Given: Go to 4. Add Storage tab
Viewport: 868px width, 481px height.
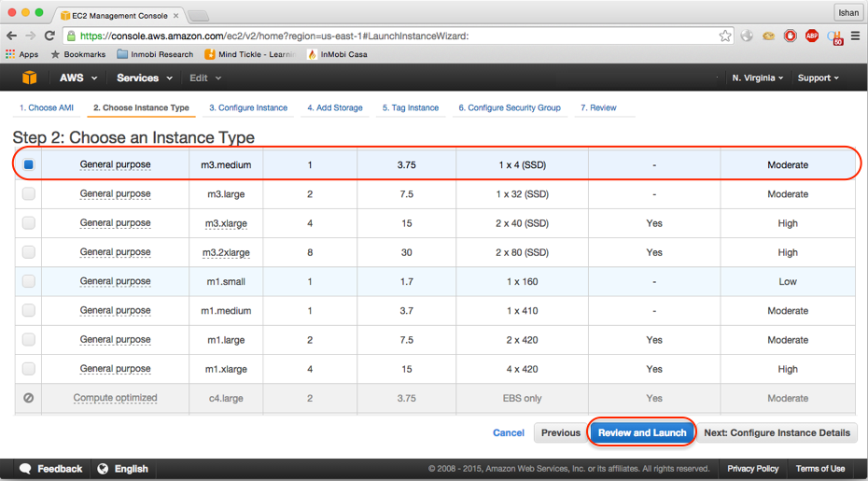Looking at the screenshot, I should pyautogui.click(x=335, y=108).
